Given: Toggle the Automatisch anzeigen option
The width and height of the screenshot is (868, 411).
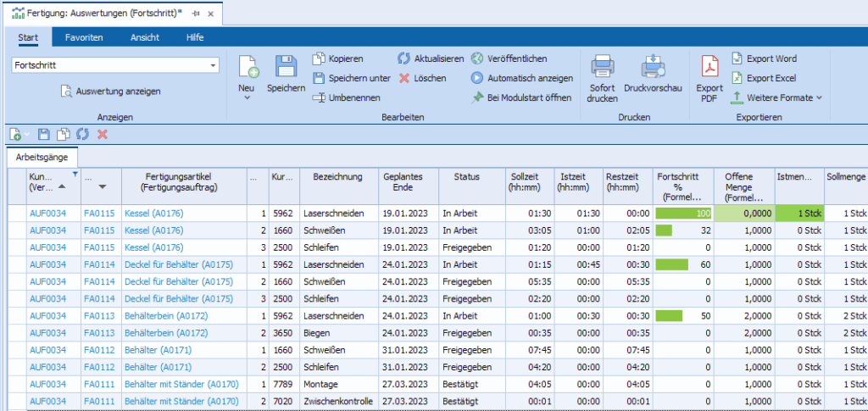Looking at the screenshot, I should coord(521,78).
